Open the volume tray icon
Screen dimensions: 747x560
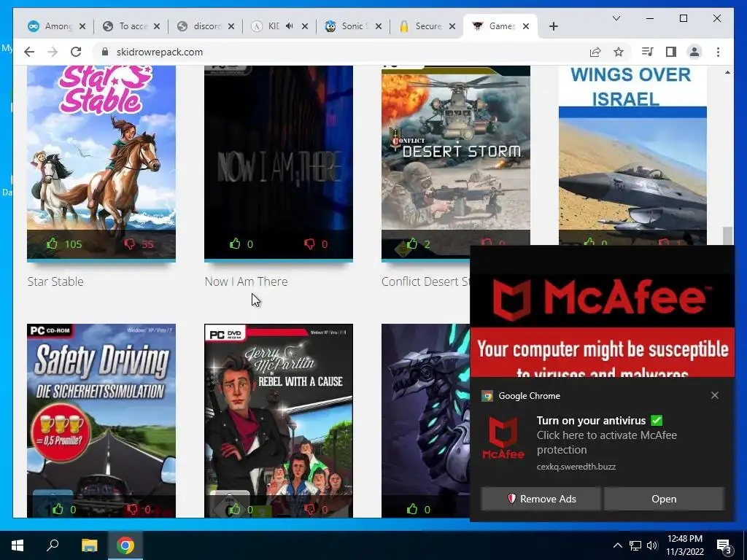coord(652,545)
